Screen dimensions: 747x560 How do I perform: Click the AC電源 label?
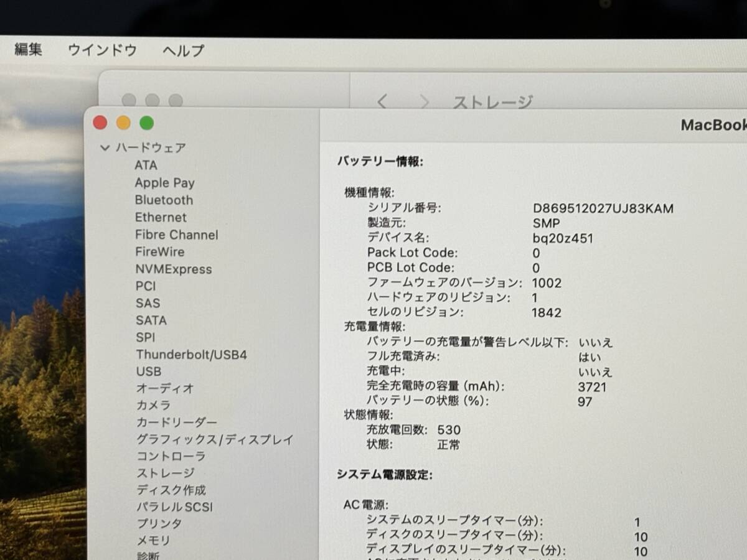366,505
